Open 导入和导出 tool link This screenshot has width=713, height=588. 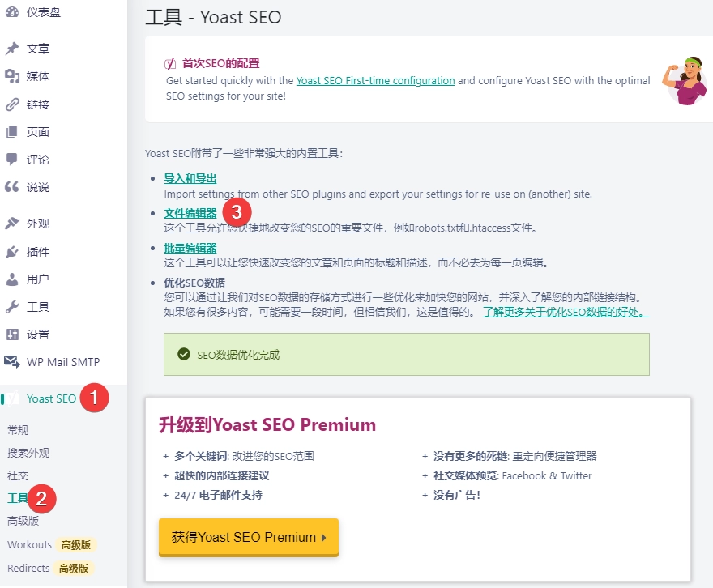click(190, 178)
